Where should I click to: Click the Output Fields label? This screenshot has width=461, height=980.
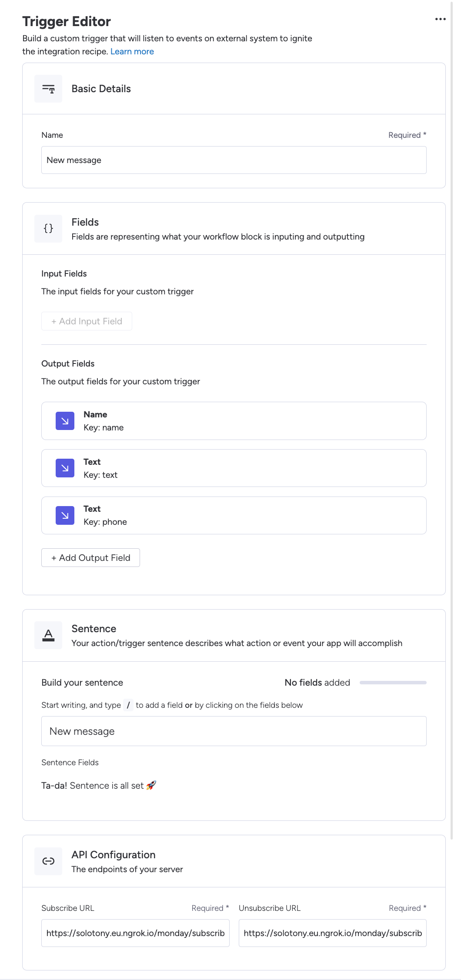[68, 363]
